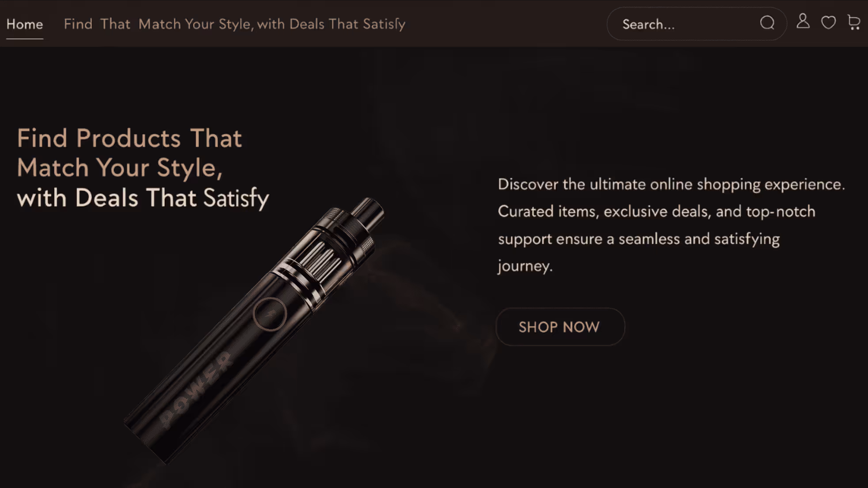Screen dimensions: 868x488
Task: Select the Home navigation tab
Action: tap(25, 24)
